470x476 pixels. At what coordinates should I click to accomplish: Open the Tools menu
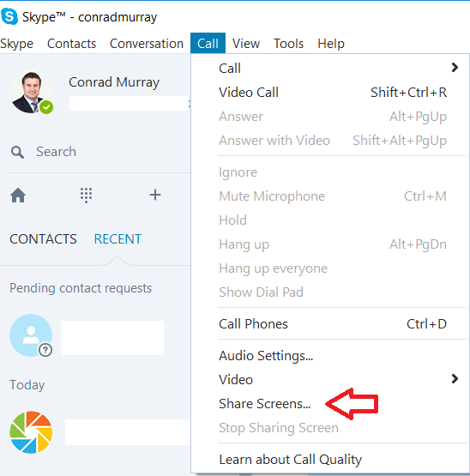pos(288,44)
